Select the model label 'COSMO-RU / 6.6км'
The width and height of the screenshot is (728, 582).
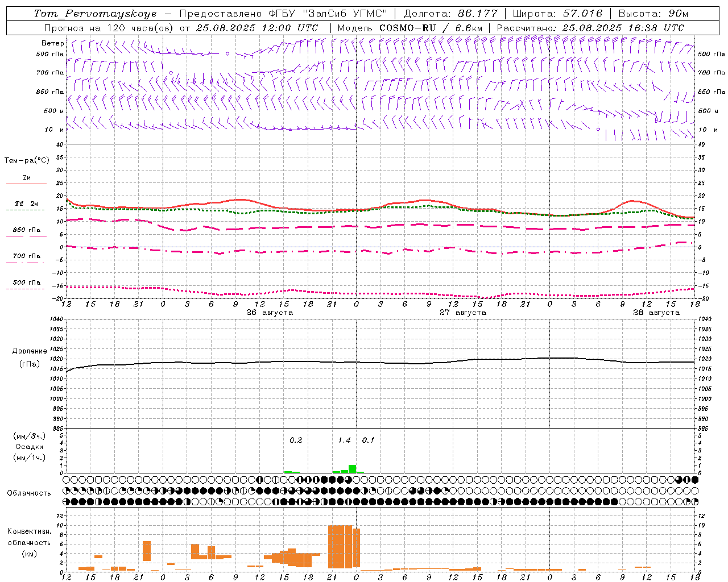pos(431,27)
